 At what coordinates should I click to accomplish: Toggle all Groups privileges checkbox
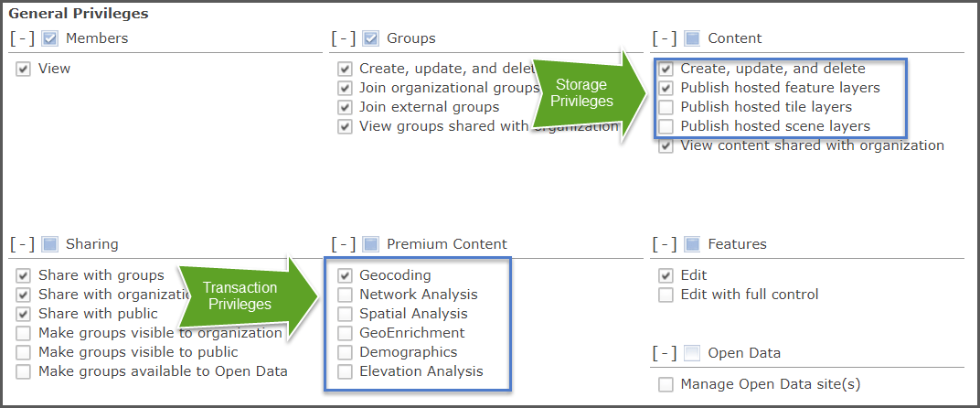coord(370,38)
